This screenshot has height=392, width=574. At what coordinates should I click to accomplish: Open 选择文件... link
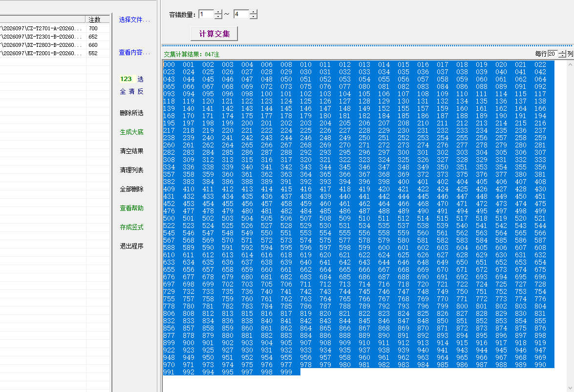[x=134, y=20]
